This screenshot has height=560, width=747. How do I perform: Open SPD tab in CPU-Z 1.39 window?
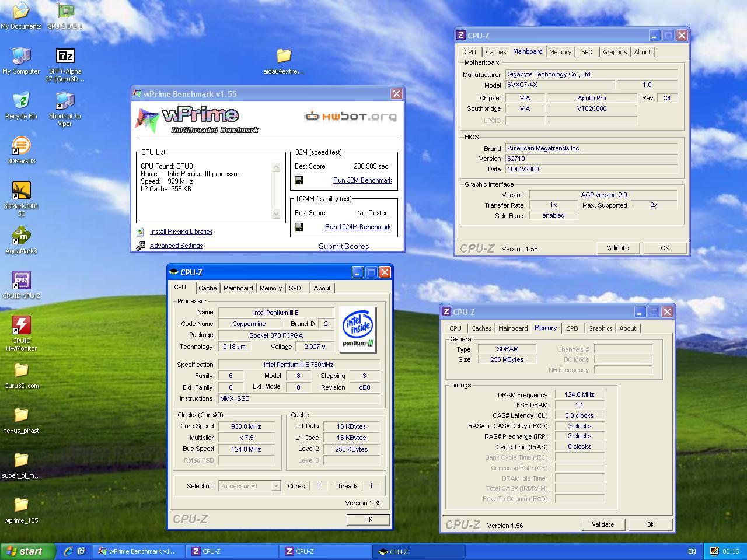(295, 288)
